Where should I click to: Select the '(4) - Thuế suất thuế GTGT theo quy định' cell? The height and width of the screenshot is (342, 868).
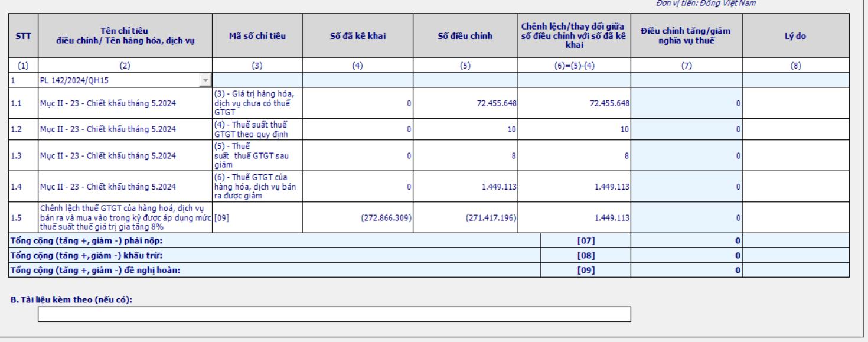click(257, 129)
